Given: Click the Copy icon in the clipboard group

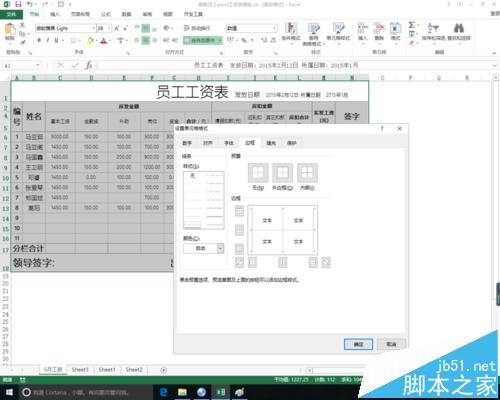Looking at the screenshot, I should click(22, 34).
